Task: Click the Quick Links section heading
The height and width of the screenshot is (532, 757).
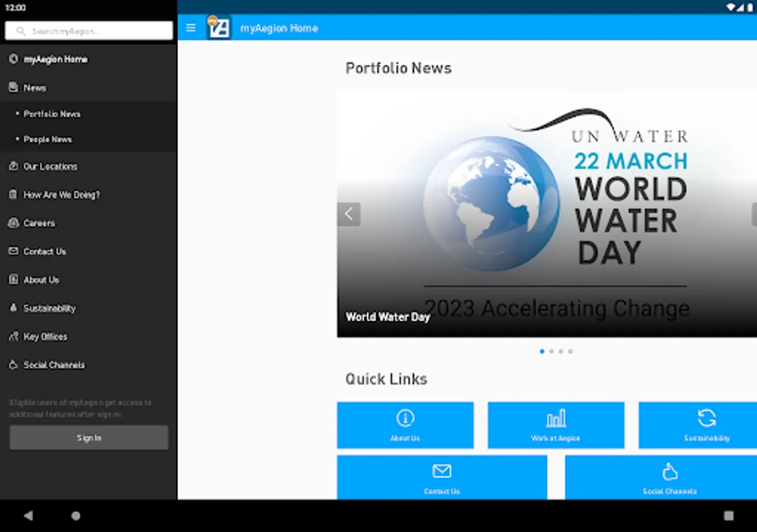Action: click(x=386, y=379)
